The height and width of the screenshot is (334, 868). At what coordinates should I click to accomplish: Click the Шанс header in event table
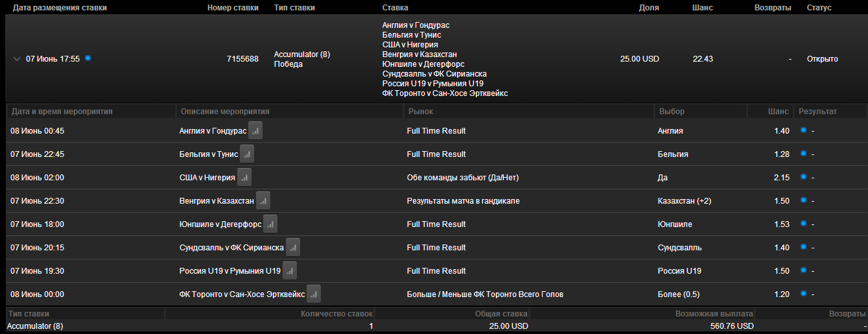[778, 112]
